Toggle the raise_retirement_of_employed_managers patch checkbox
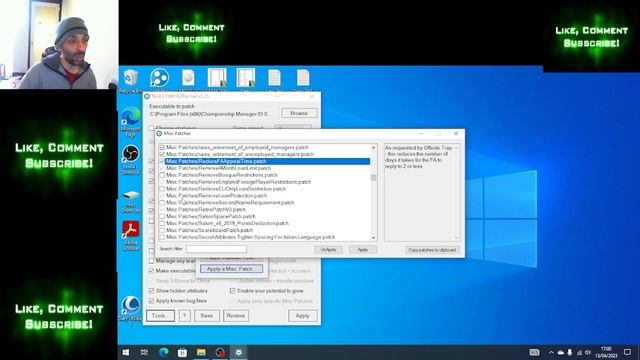This screenshot has width=640, height=360. (x=162, y=147)
